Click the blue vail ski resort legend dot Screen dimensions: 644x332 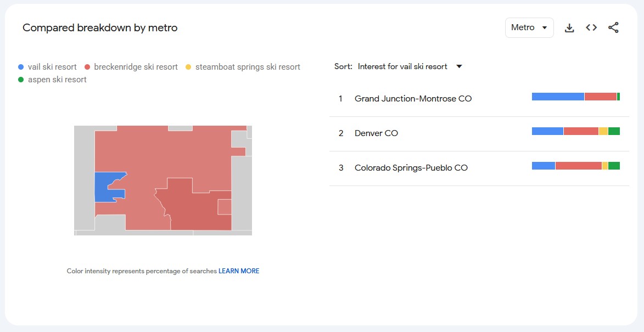coord(20,66)
